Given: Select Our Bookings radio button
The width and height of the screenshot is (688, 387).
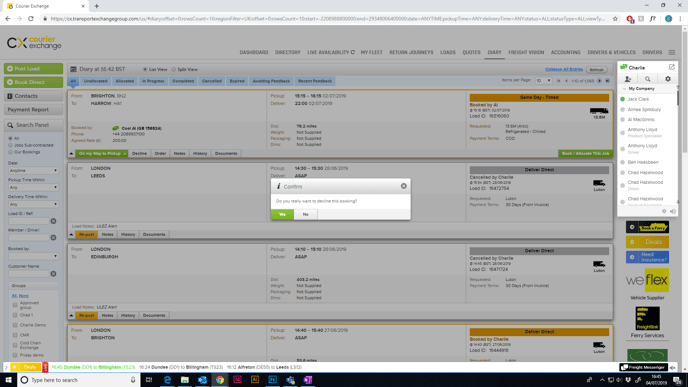Looking at the screenshot, I should (x=11, y=152).
